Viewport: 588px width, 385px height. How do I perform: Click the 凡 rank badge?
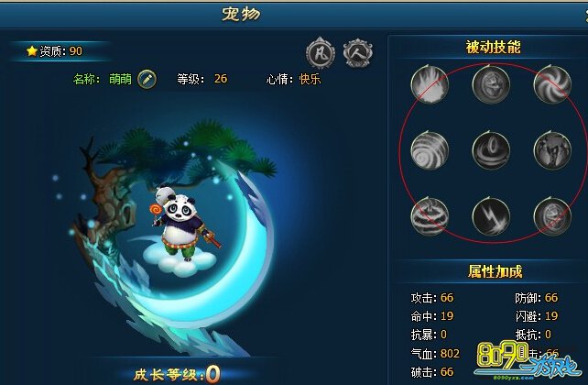[x=321, y=53]
